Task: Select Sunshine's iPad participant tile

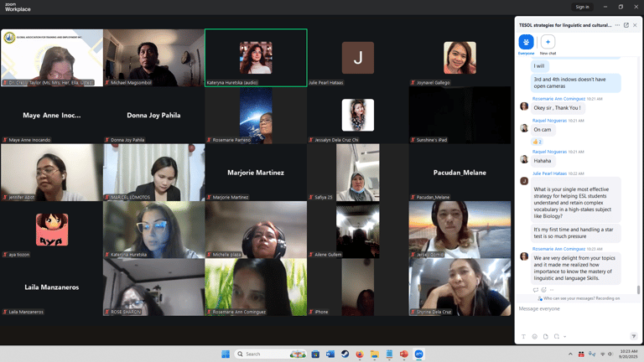Action: (460, 116)
